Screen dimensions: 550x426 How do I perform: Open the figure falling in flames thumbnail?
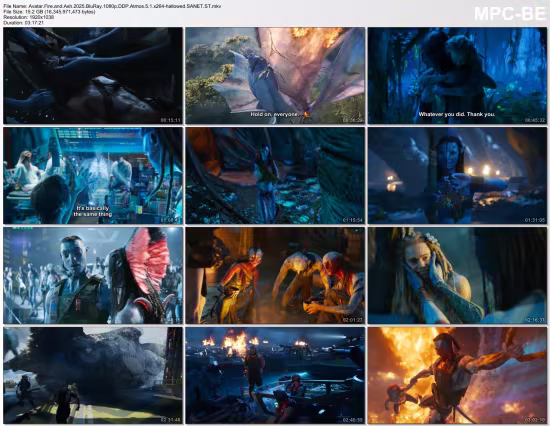(x=457, y=375)
